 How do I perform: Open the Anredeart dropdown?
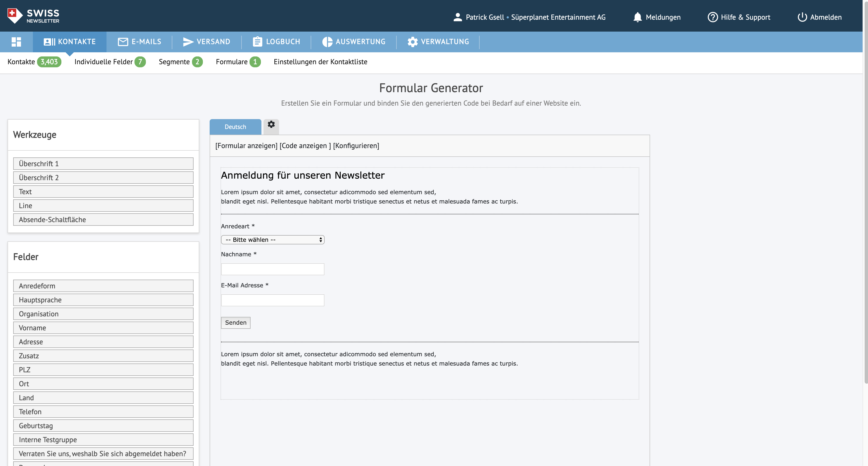point(273,240)
